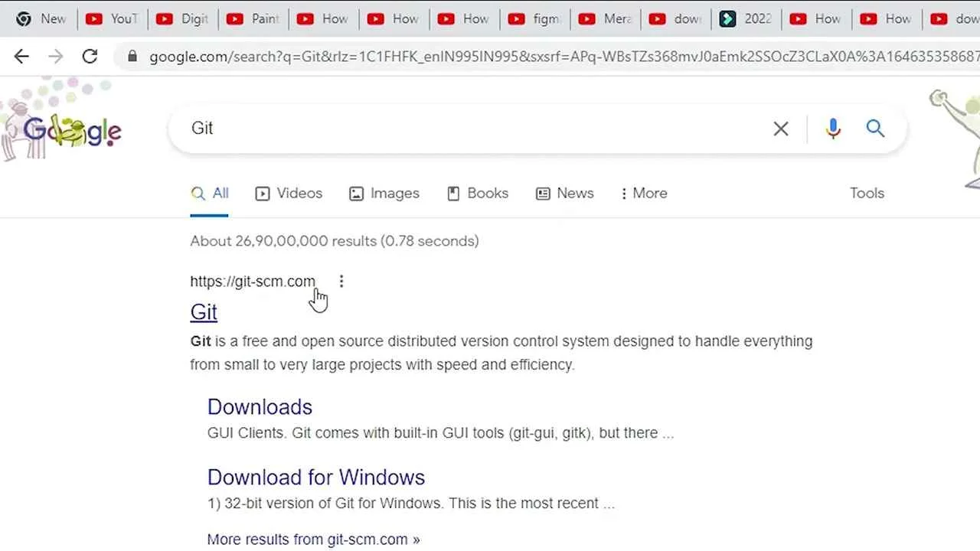
Task: Select the Books search filter
Action: [x=478, y=194]
